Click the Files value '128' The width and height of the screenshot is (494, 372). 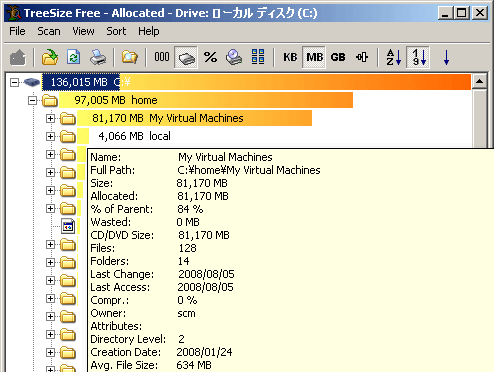coord(187,248)
